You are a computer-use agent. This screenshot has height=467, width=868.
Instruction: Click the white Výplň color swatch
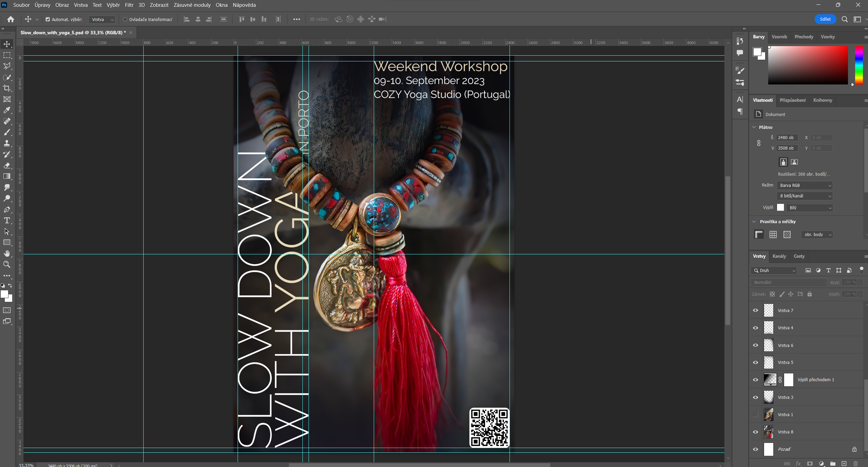(780, 208)
